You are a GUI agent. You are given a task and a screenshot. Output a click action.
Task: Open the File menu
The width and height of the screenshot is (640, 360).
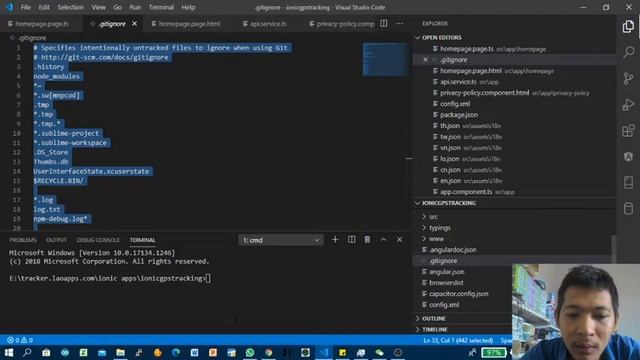click(x=26, y=7)
